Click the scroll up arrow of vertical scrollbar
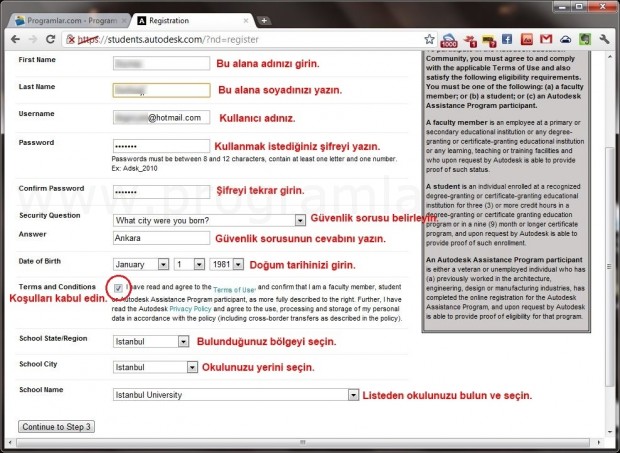Viewport: 620px width, 453px height. [609, 57]
